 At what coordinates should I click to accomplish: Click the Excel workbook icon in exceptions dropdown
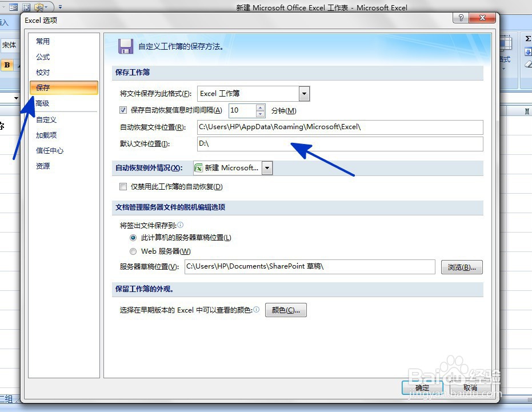coord(198,168)
